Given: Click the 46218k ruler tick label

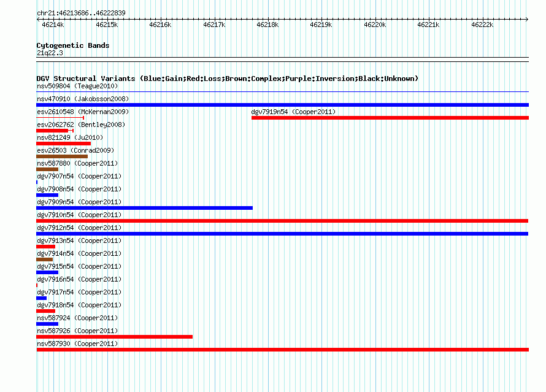Looking at the screenshot, I should (267, 25).
